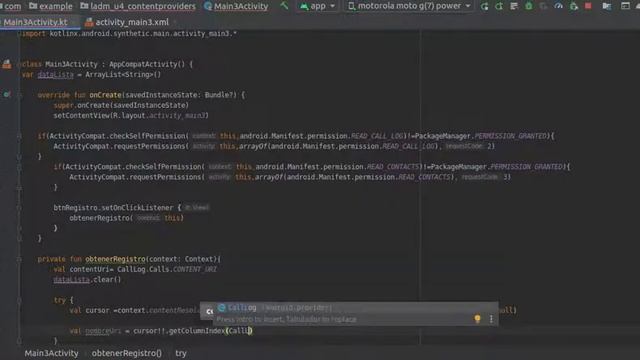
Task: Click the 'ladm_u4_contentproviders' folder in navigation bar
Action: tap(138, 6)
